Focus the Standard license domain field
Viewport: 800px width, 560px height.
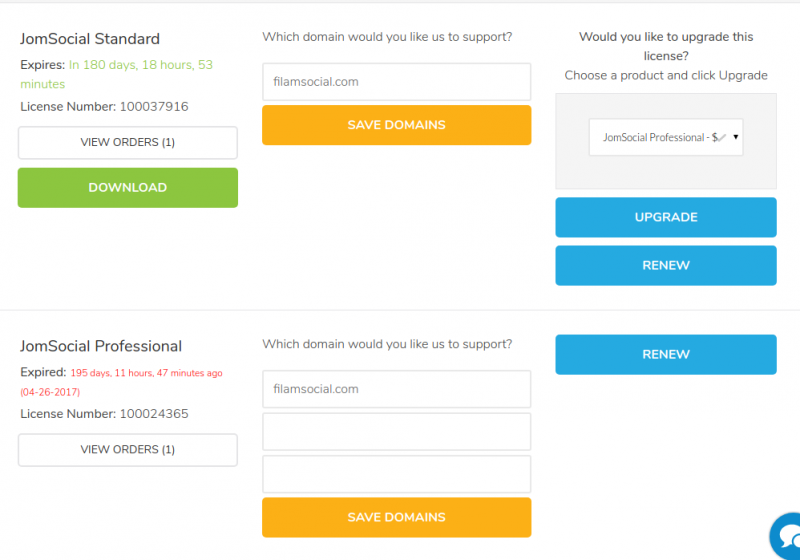click(396, 82)
